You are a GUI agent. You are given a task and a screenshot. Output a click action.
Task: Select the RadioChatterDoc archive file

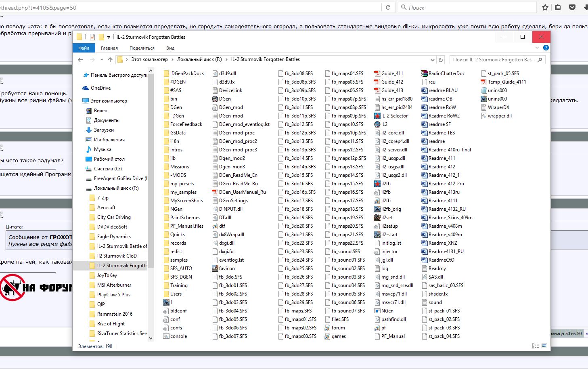tap(446, 73)
